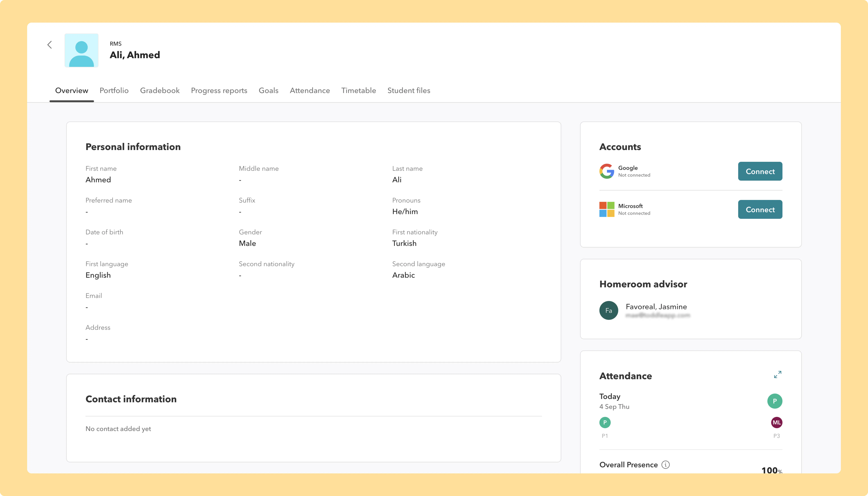Click the No contact added yet message

click(x=118, y=429)
